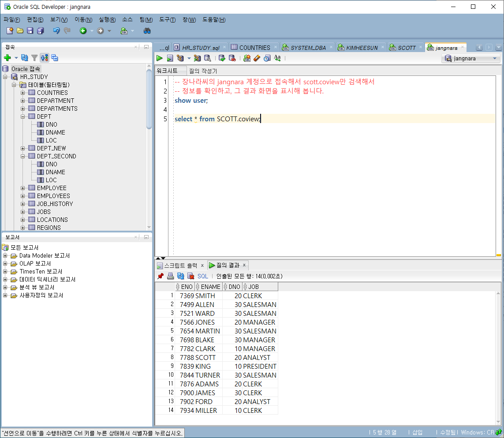Viewport: 504px width, 438px height.
Task: Click the red pin Freeze View icon in results
Action: pyautogui.click(x=161, y=276)
